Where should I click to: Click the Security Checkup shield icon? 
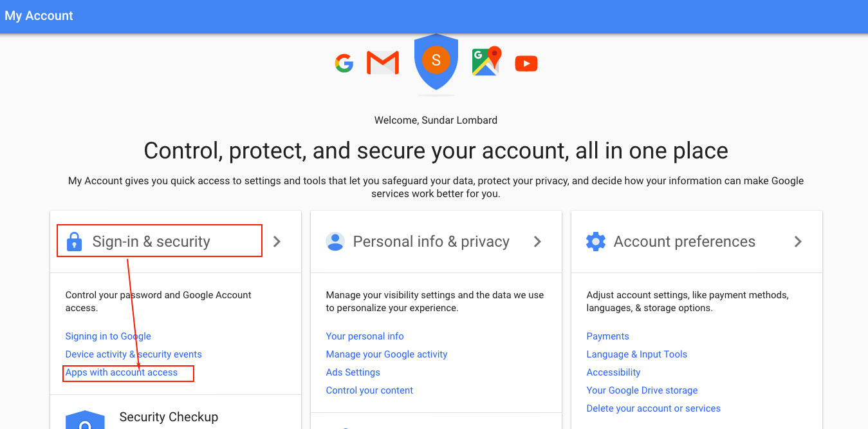pos(85,419)
